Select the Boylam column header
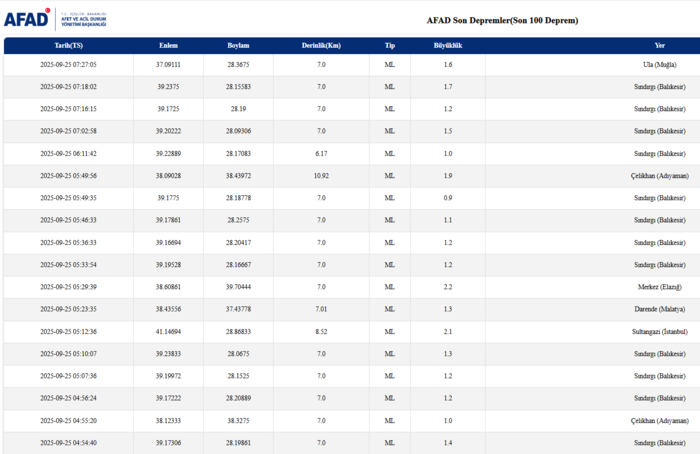The width and height of the screenshot is (700, 454). pyautogui.click(x=238, y=46)
